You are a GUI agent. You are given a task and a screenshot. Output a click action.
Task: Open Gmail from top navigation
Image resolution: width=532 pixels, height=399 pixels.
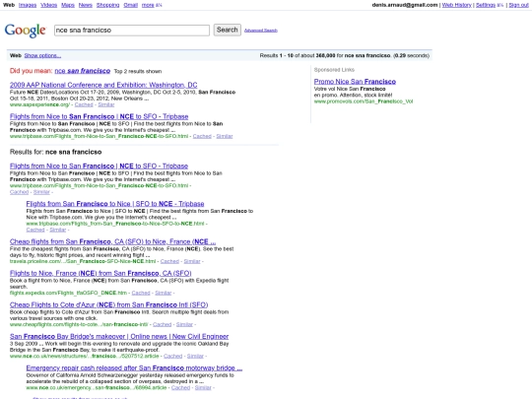tap(131, 5)
